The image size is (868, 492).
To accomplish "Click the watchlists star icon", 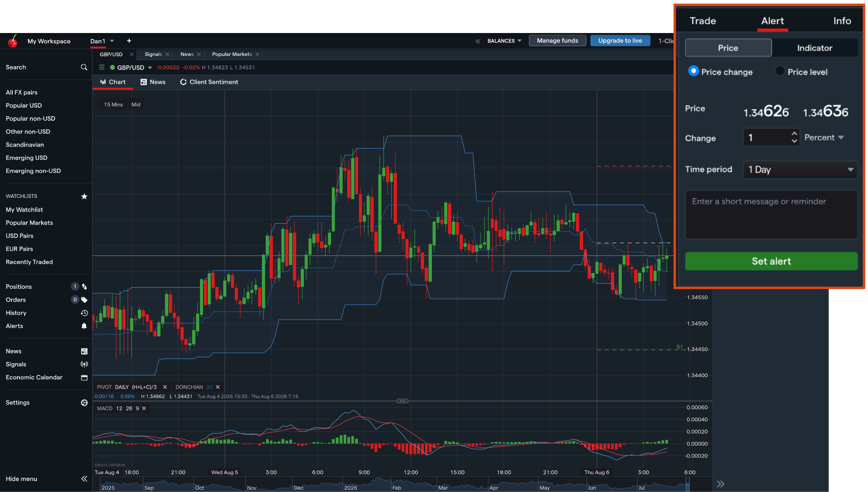I will pos(84,196).
